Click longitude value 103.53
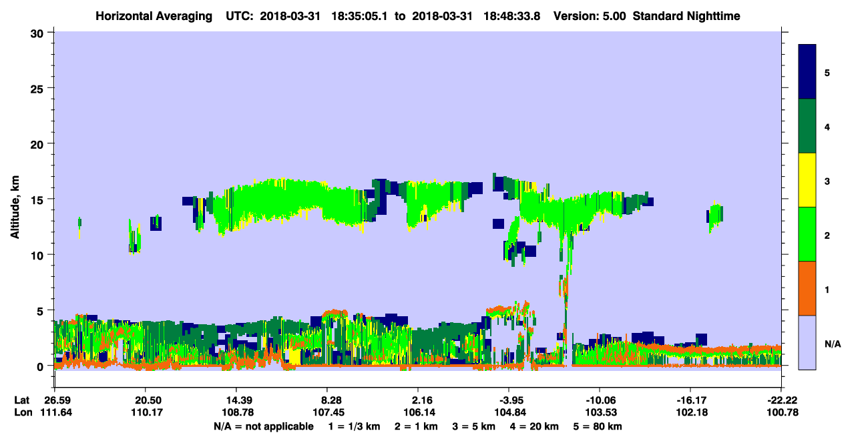Image resolution: width=868 pixels, height=445 pixels. coord(600,412)
